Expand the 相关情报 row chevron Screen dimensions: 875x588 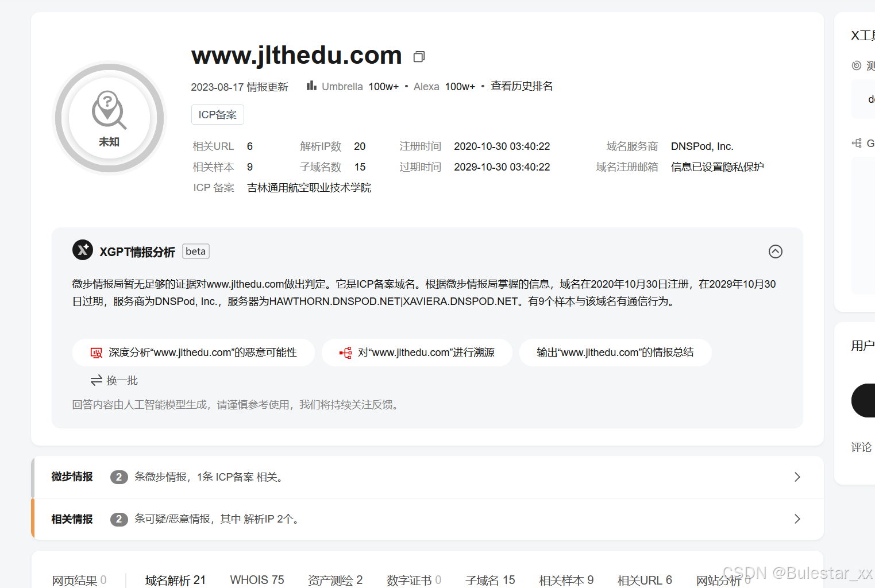[797, 519]
